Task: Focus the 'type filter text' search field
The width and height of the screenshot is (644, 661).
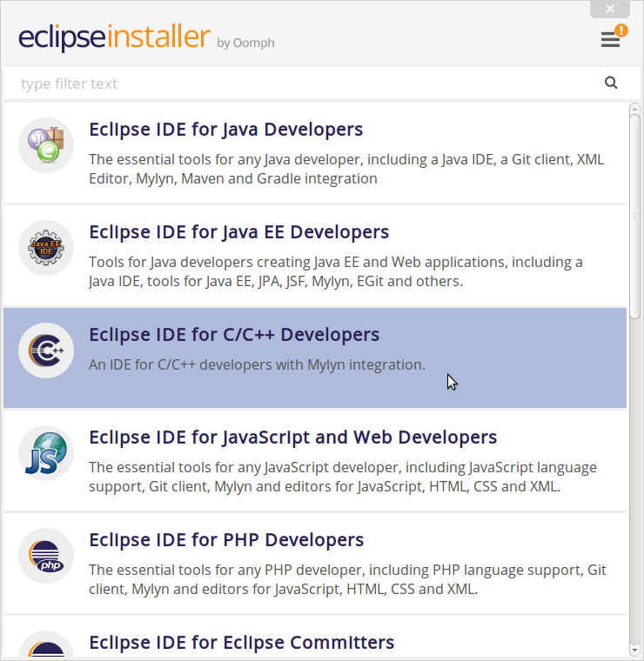Action: (x=305, y=83)
